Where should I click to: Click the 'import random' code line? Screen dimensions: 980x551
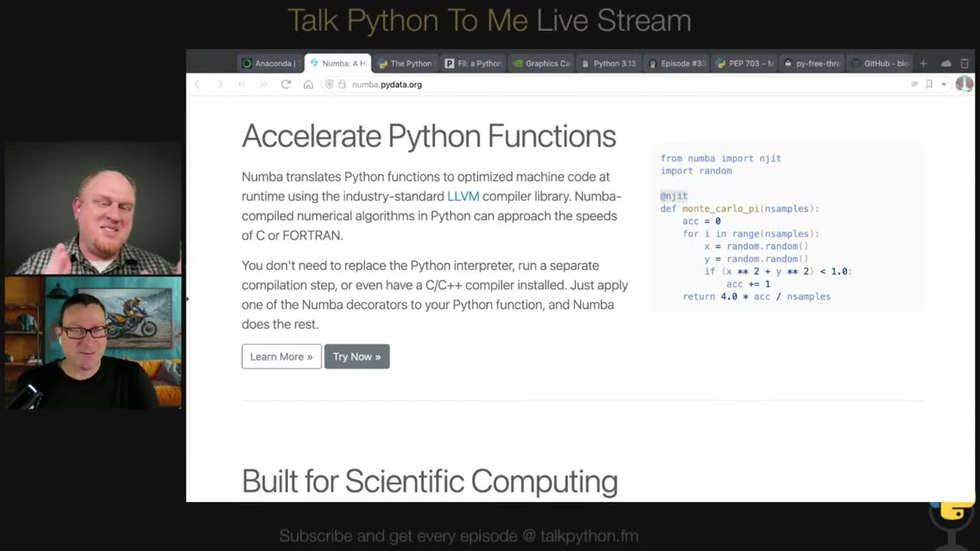[696, 171]
